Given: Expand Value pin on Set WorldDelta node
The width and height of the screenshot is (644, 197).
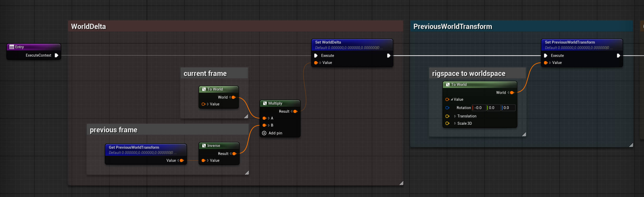Looking at the screenshot, I should coord(320,63).
